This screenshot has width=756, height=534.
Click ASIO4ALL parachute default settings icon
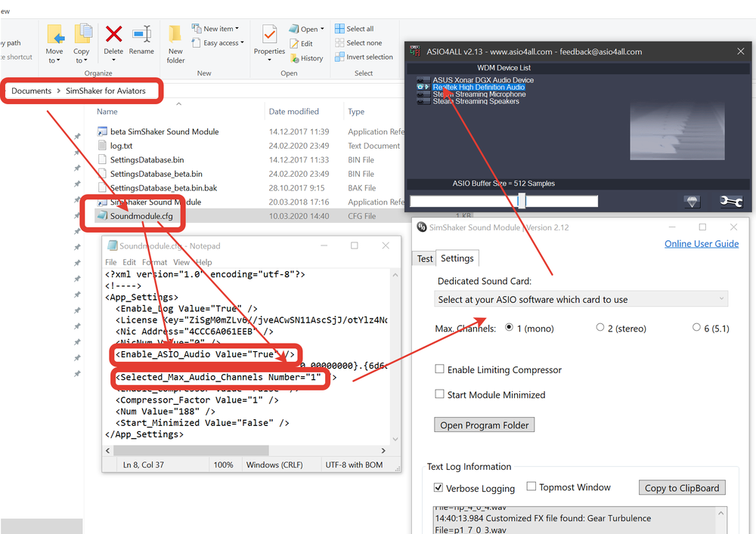(692, 202)
